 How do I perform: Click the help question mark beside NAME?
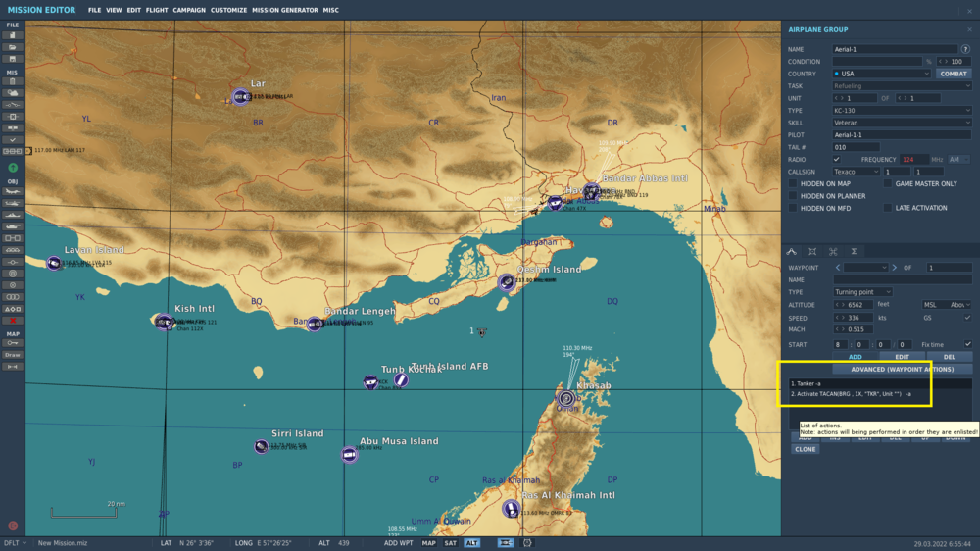[x=965, y=49]
